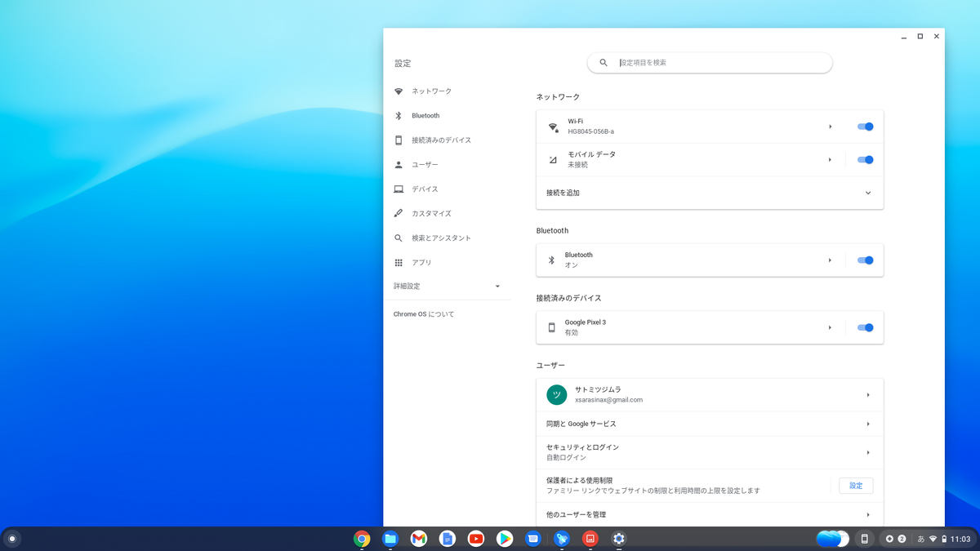The width and height of the screenshot is (980, 551).
Task: Click the Bluetooth icon in Bluetooth card
Action: click(x=551, y=260)
